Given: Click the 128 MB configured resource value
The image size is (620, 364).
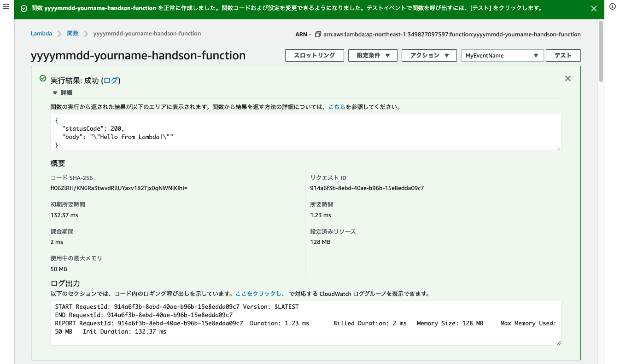Looking at the screenshot, I should [320, 242].
